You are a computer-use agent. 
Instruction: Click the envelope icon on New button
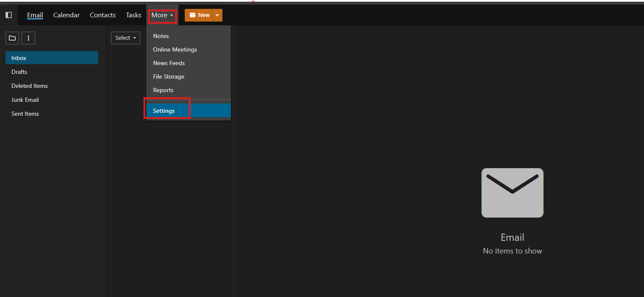192,15
